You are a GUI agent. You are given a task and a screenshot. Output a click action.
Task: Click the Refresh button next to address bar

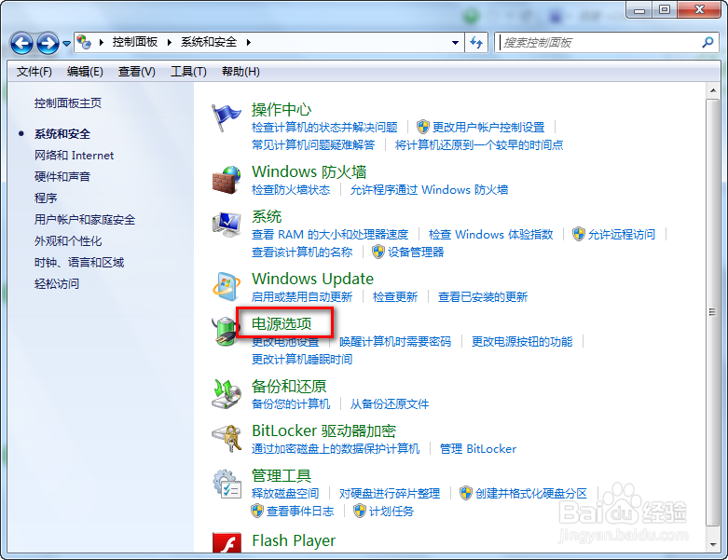[476, 43]
